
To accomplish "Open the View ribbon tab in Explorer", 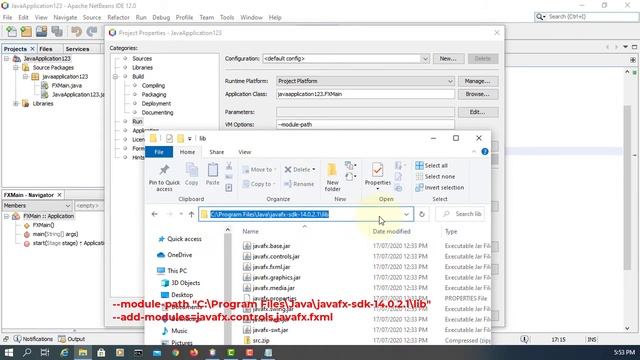I will pos(244,152).
